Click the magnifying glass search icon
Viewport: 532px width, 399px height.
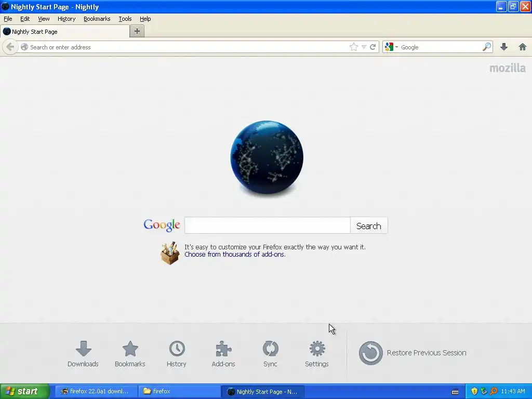486,47
